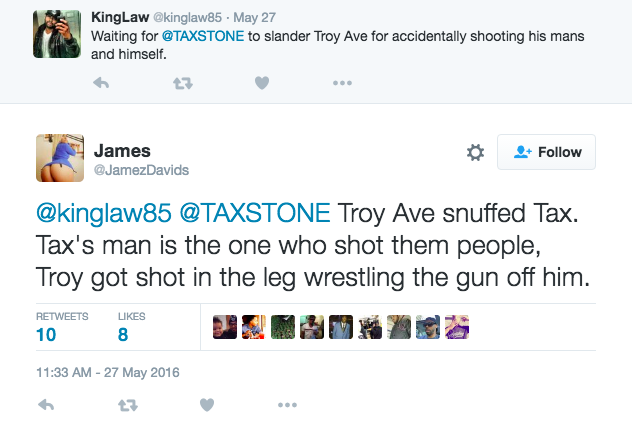Viewport: 632px width, 445px height.
Task: Reply to James's tweet
Action: point(45,405)
